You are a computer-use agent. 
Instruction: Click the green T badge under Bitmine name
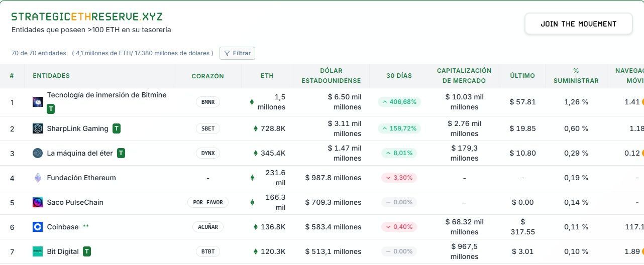(x=51, y=109)
